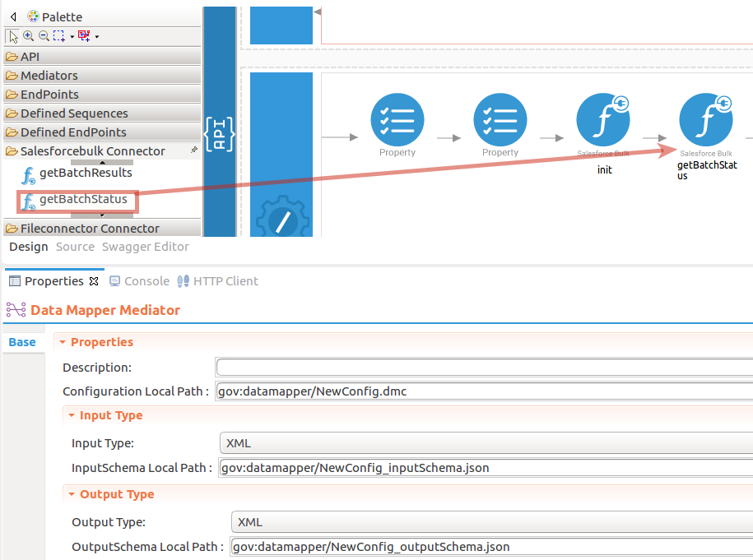This screenshot has height=560, width=753.
Task: Edit the InputSchema Local Path field
Action: point(486,468)
